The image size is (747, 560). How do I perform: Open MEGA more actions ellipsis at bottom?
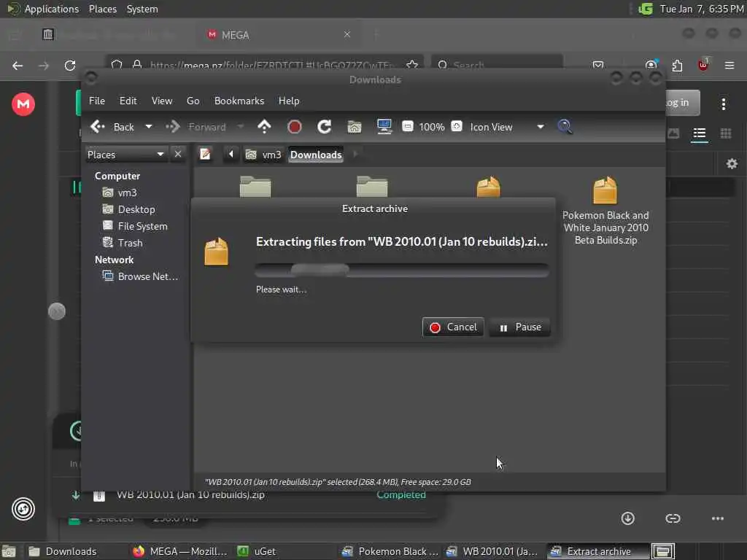tap(718, 518)
